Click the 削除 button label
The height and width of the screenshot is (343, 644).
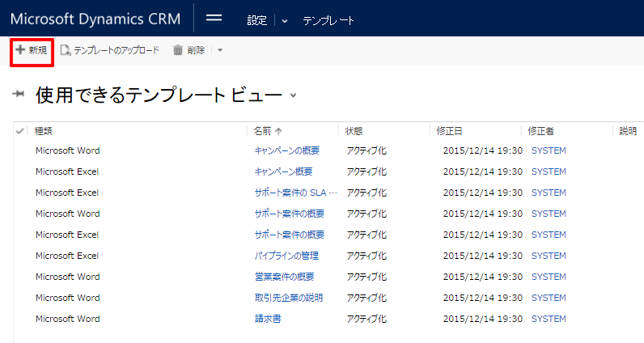(196, 50)
